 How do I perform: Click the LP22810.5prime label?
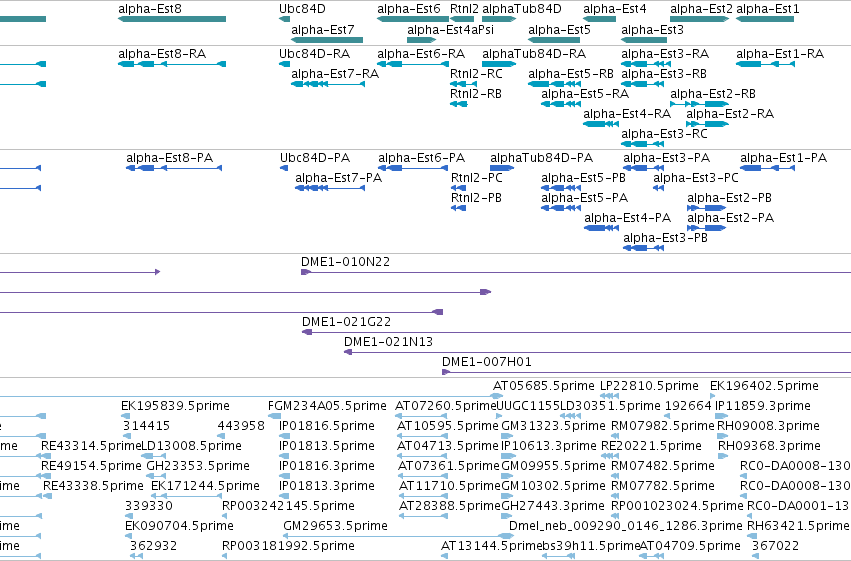(649, 386)
